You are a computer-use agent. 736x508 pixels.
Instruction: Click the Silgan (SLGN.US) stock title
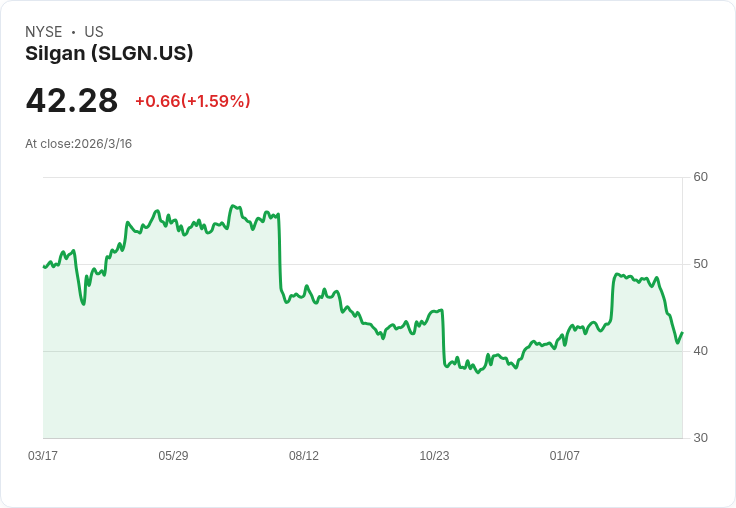(x=109, y=54)
